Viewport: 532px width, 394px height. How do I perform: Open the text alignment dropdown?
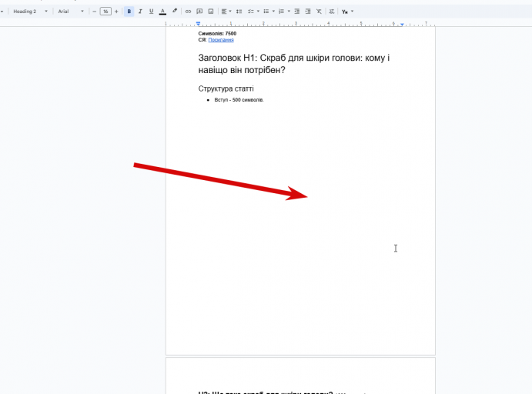pyautogui.click(x=226, y=12)
